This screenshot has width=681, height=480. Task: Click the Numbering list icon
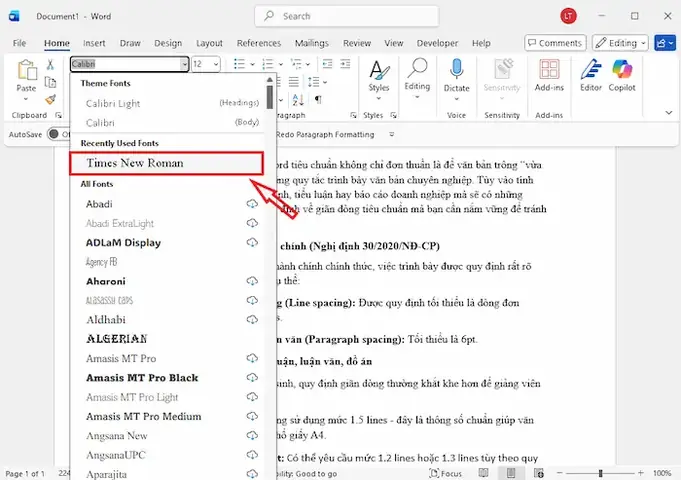(x=268, y=64)
